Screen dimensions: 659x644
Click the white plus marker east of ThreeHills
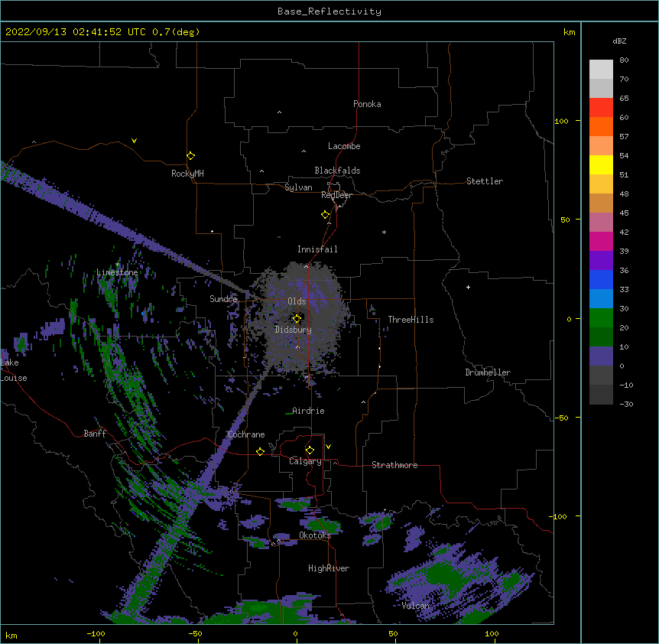468,287
